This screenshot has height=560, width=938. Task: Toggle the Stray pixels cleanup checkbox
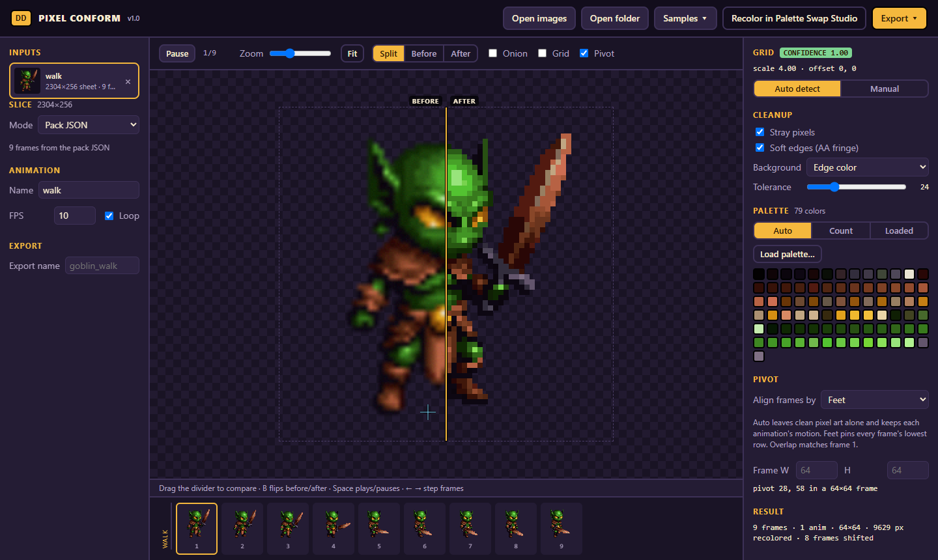[x=760, y=132]
